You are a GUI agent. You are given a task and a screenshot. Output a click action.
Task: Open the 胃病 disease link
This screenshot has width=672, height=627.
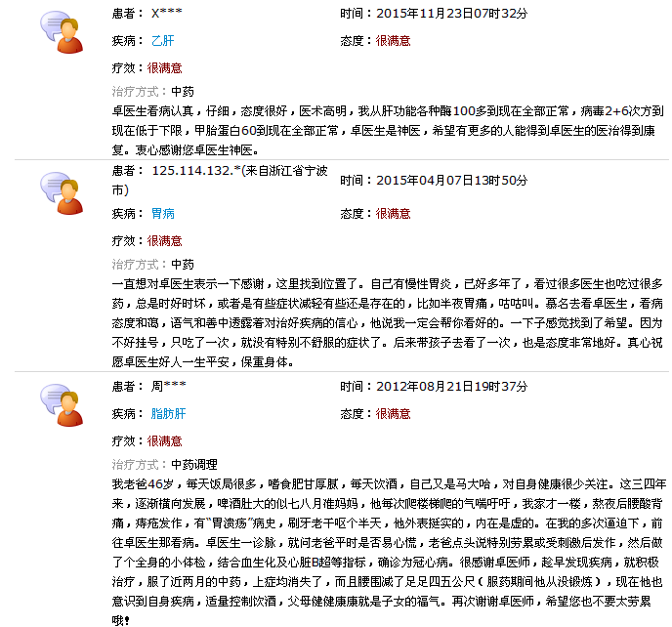pos(162,213)
